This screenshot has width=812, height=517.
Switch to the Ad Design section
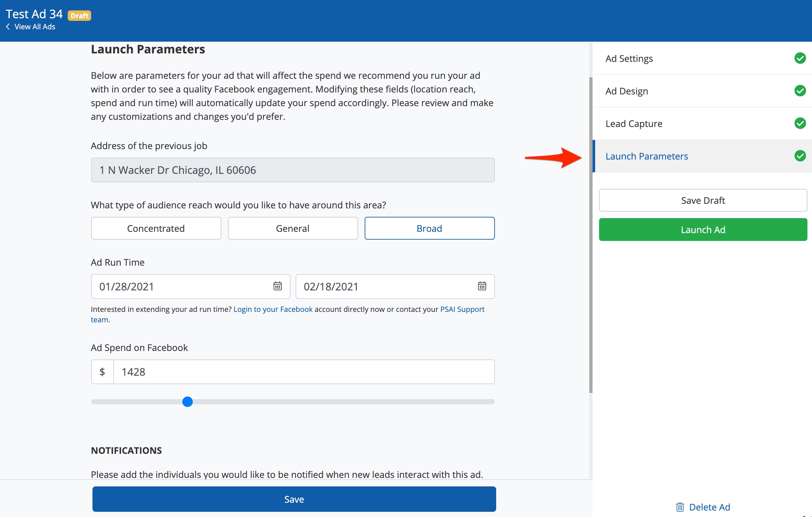tap(626, 91)
